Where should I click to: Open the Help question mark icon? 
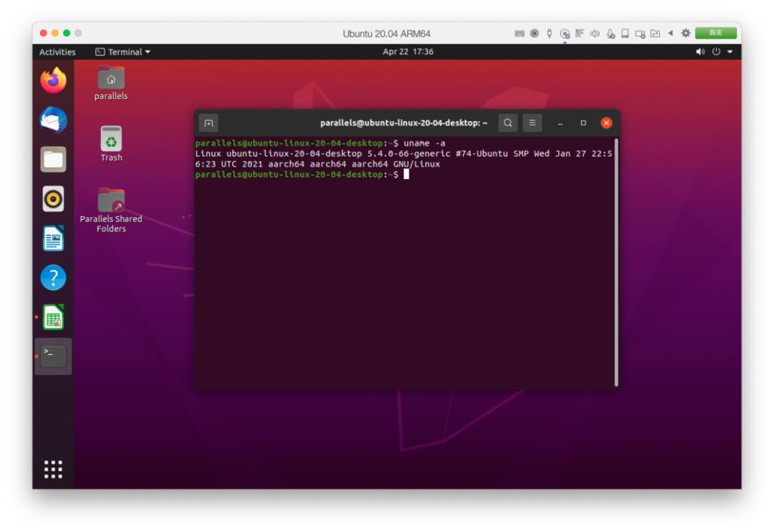pos(54,278)
